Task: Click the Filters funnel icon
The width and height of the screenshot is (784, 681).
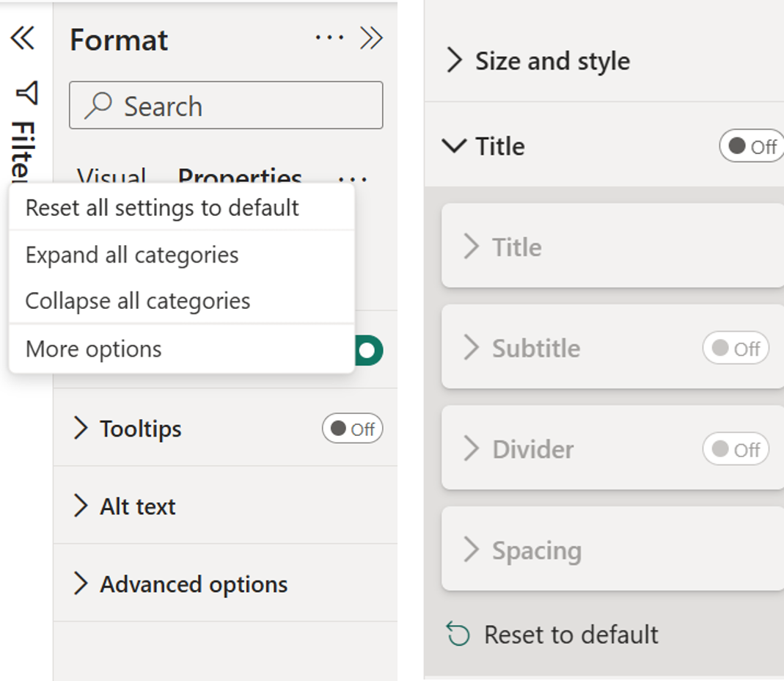Action: (x=26, y=92)
